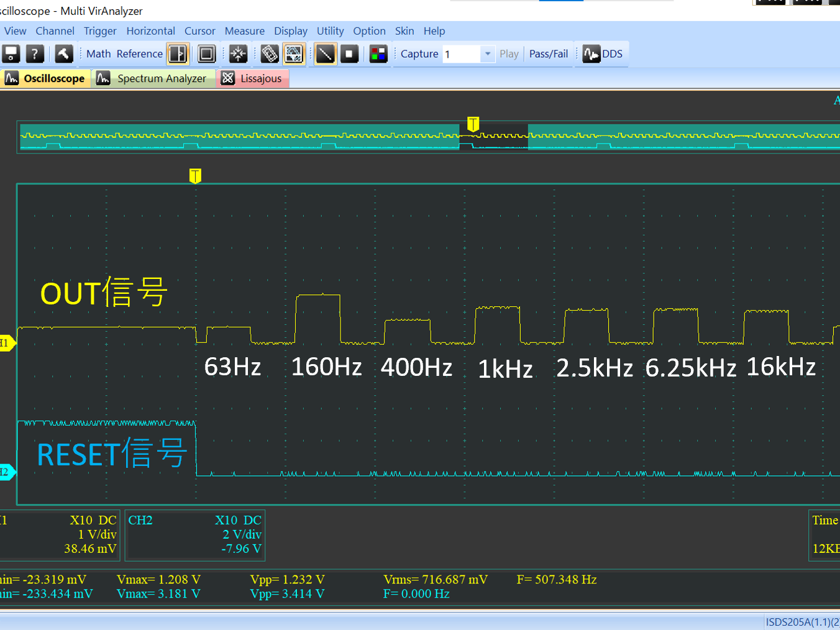Expand the Capture count dropdown
This screenshot has height=630, width=840.
click(488, 54)
